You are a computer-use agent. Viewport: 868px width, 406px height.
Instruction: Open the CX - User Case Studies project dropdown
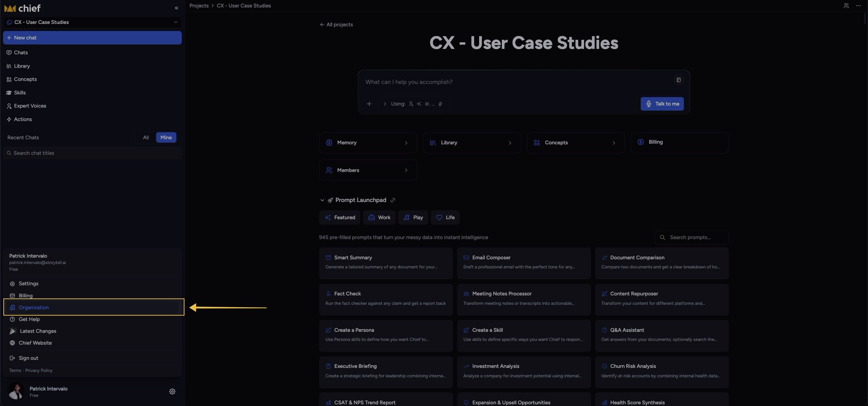click(92, 22)
